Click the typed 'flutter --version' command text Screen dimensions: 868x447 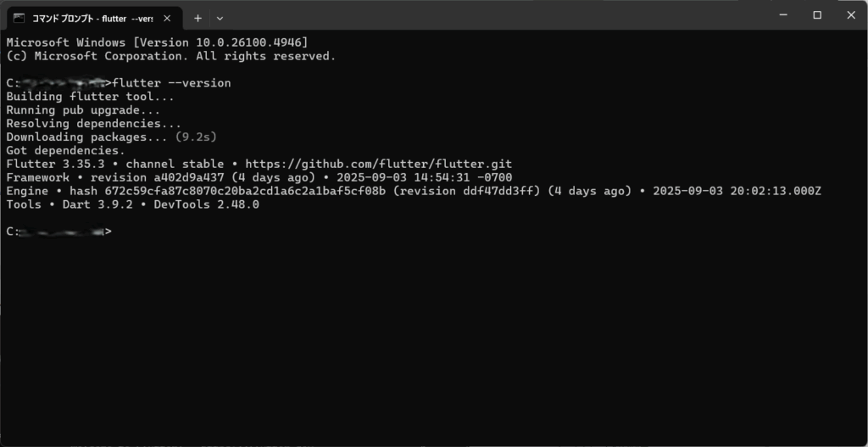pyautogui.click(x=171, y=83)
